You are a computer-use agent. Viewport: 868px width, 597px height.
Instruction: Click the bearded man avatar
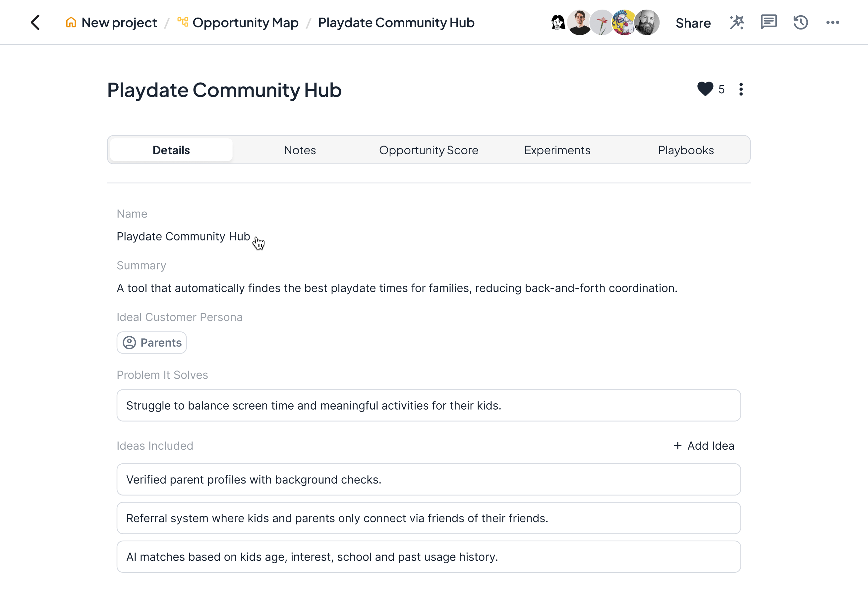point(647,23)
